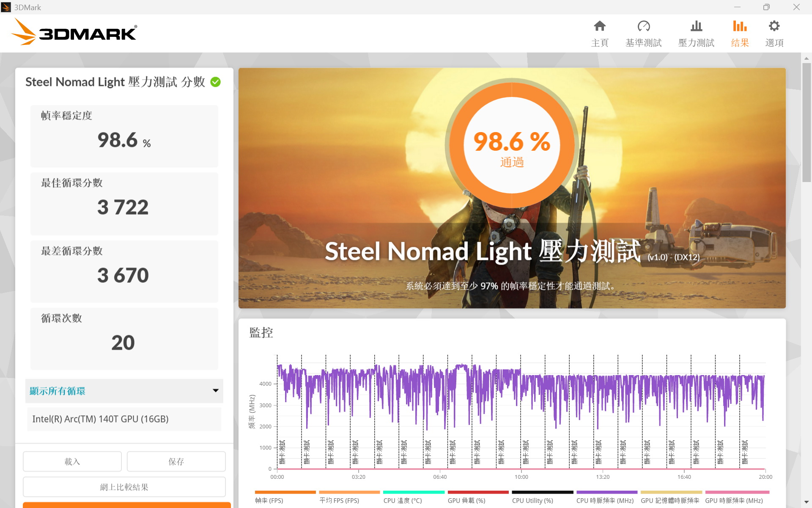Open the 壓力測試 stress test icon
Screen dimensions: 812x508
click(x=696, y=26)
